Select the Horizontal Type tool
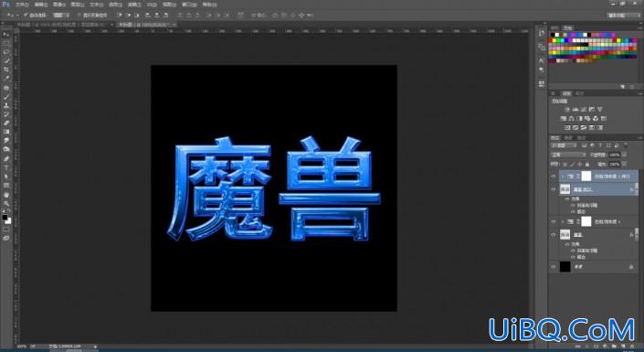Image resolution: width=644 pixels, height=352 pixels. [6, 167]
